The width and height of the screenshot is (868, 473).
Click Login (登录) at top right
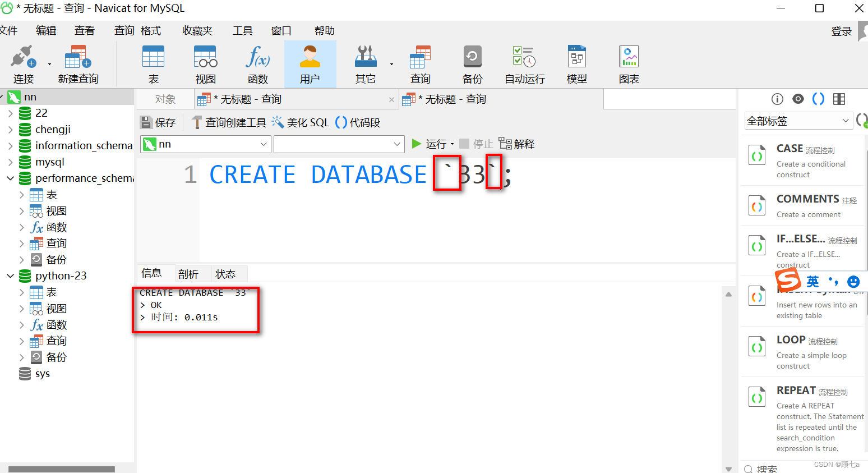(842, 31)
